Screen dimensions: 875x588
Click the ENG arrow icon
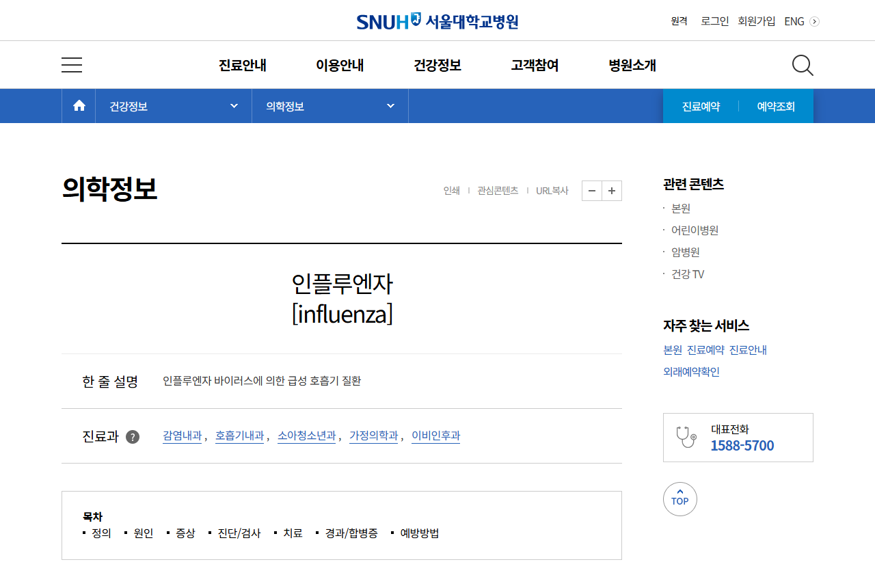(x=814, y=21)
